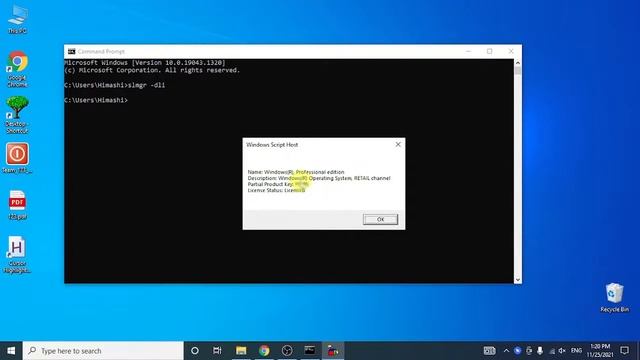640x360 pixels.
Task: Open Google Chrome desktop shortcut
Action: [17, 69]
